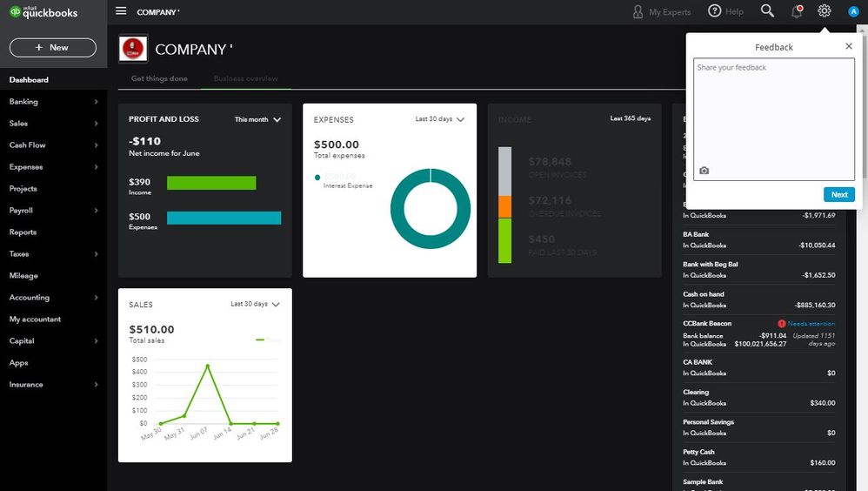Screen dimensions: 868x491
Task: Open the Cash on hand account
Action: pyautogui.click(x=759, y=299)
